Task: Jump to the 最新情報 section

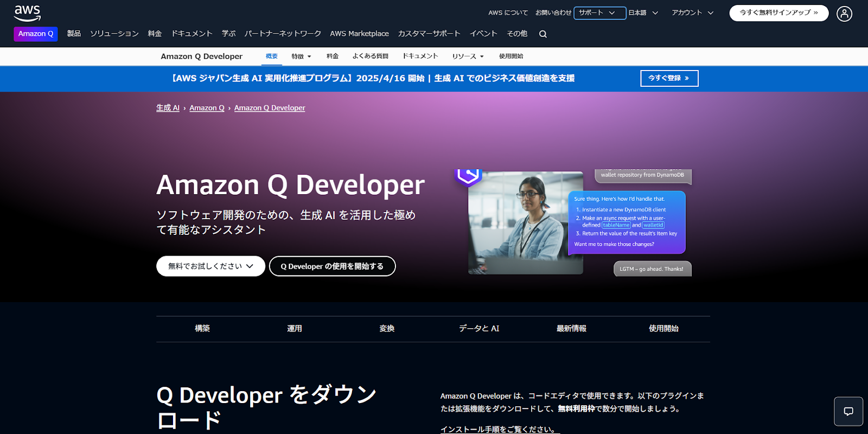Action: tap(571, 329)
